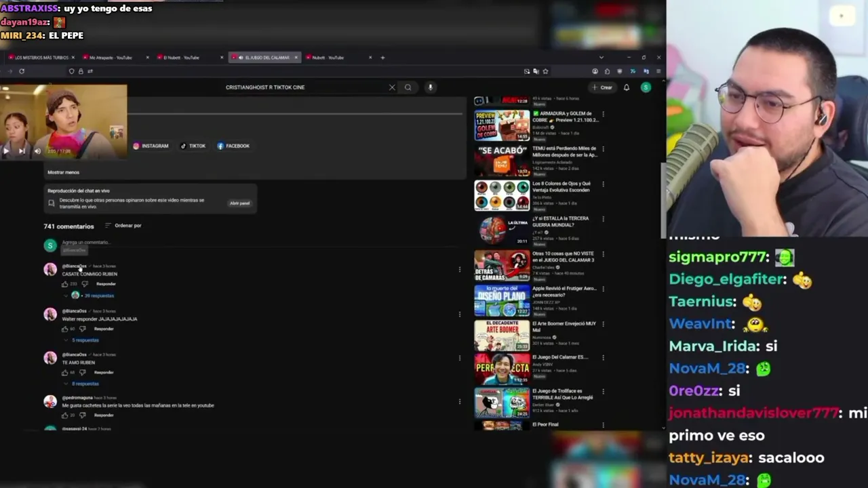The image size is (868, 488).
Task: Dislike the comment 'CASATE CONMIGO RUBEN'
Action: 84,284
